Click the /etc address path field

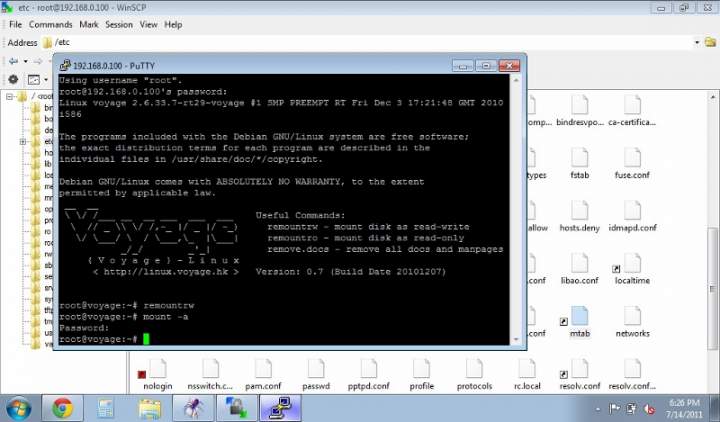(367, 42)
